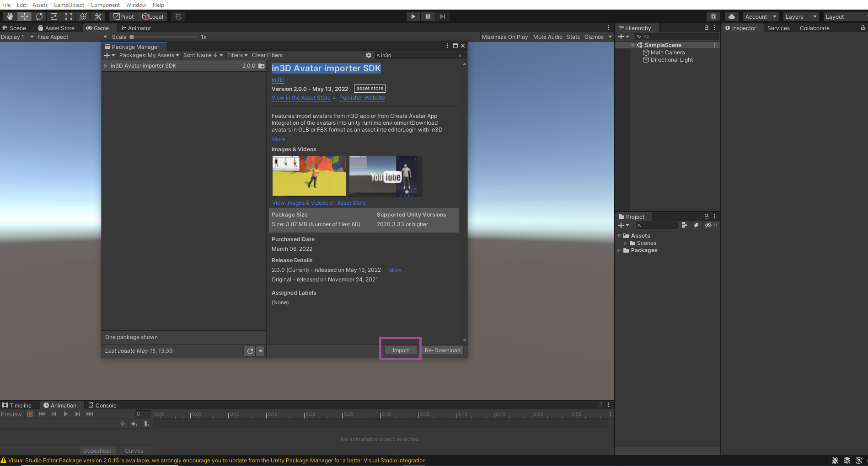Image resolution: width=868 pixels, height=466 pixels.
Task: Click animation record button
Action: coord(30,414)
